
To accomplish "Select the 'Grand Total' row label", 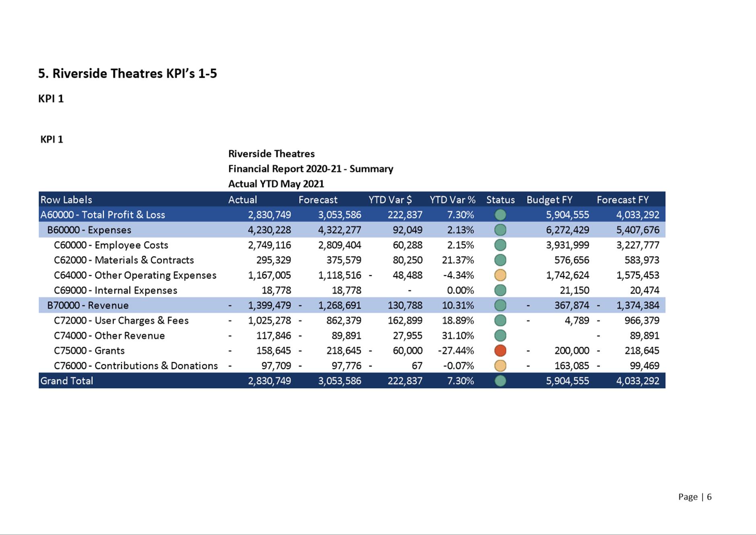I will (x=67, y=381).
